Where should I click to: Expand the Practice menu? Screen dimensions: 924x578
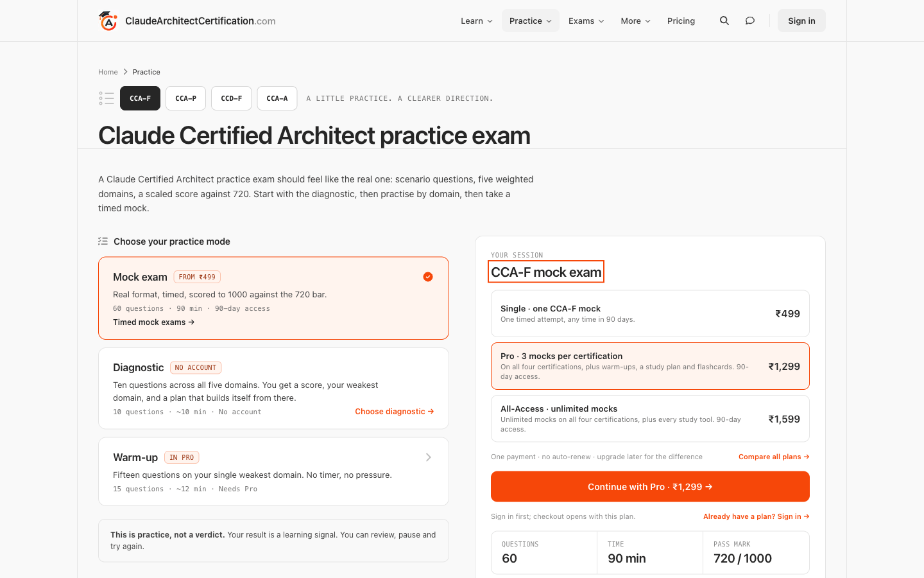click(x=531, y=21)
